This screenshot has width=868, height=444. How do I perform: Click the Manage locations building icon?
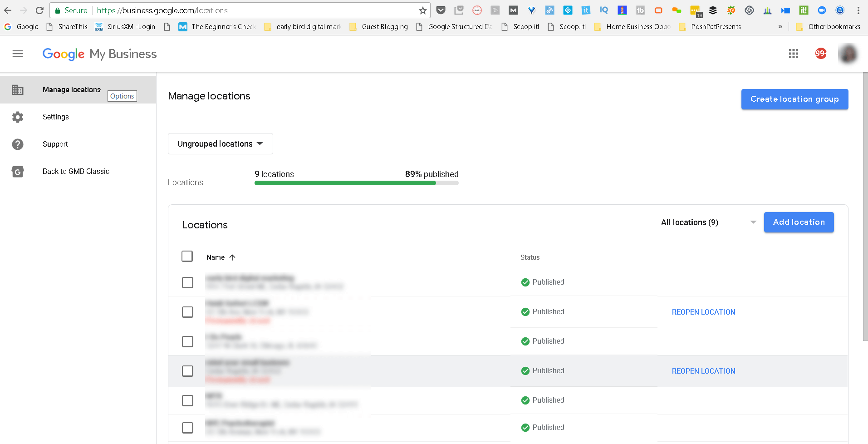click(x=17, y=89)
